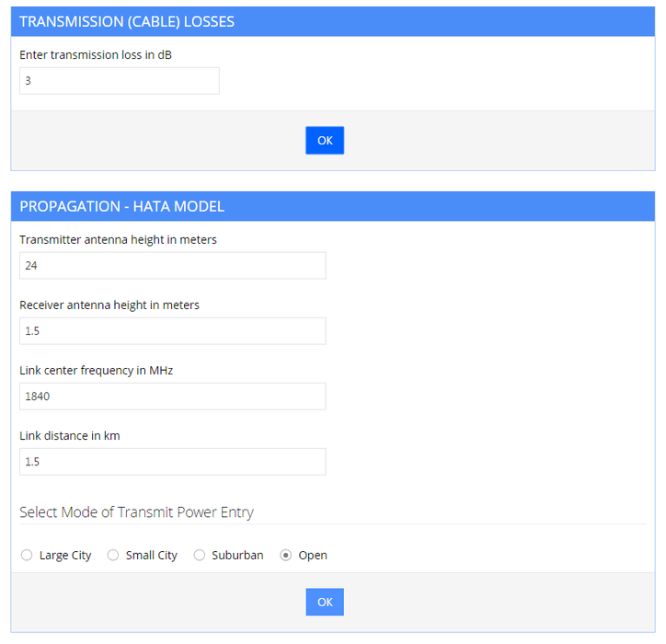Click the 'Select Mode of Transmit Power Entry' heading

136,512
